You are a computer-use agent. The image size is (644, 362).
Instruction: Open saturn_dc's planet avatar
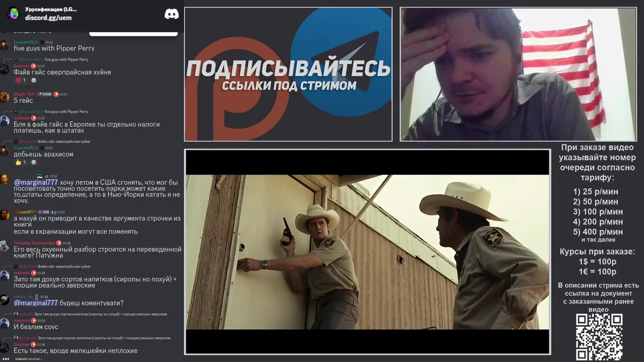[4, 300]
